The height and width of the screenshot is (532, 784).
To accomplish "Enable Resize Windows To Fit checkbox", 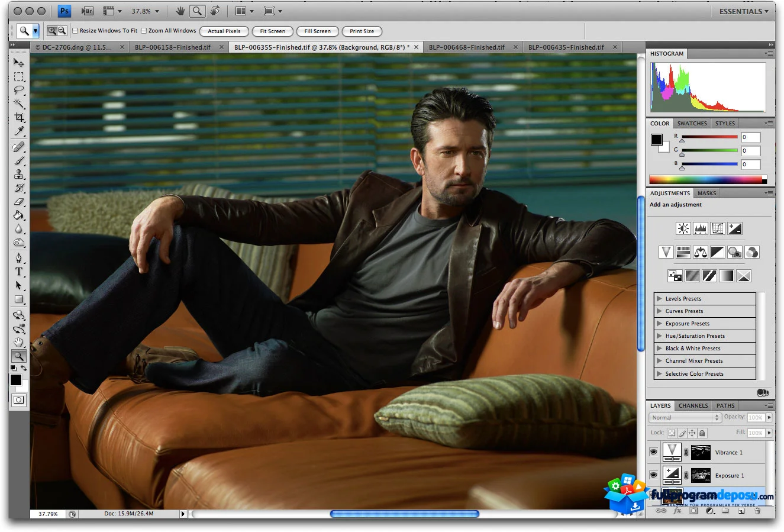I will (x=75, y=31).
